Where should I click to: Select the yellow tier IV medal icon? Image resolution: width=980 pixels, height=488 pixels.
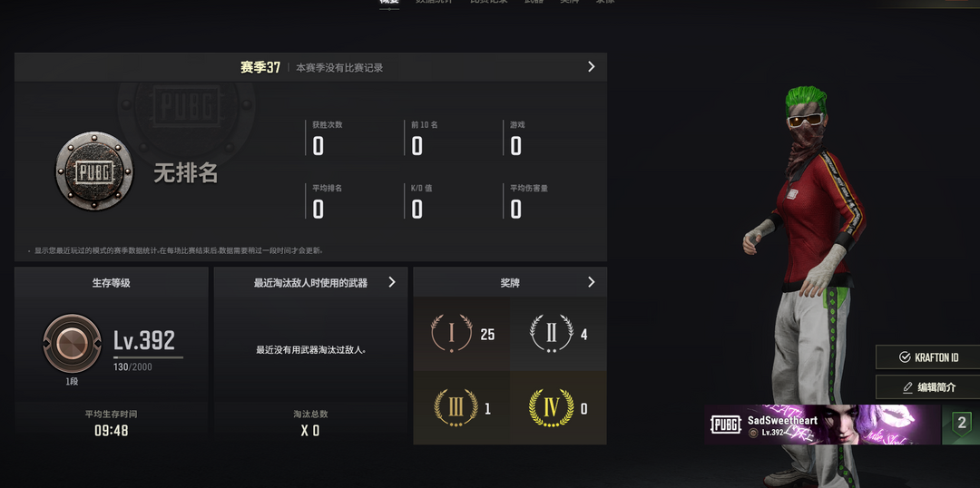552,408
